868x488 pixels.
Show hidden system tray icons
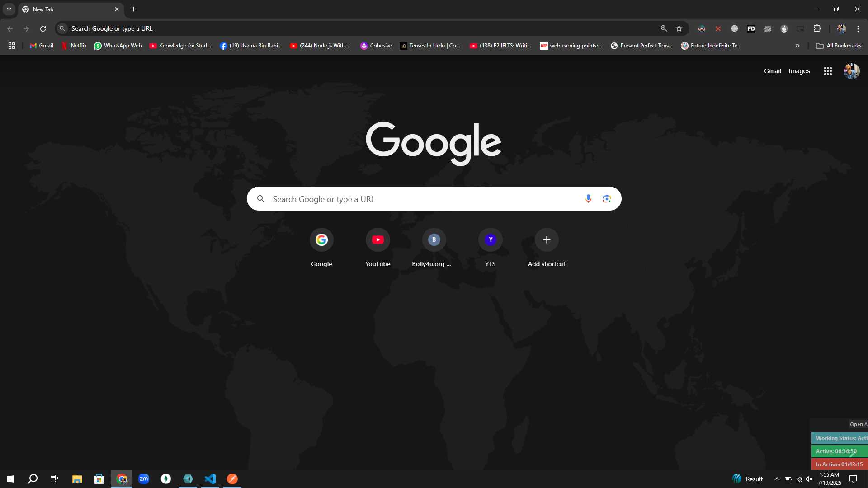coord(777,479)
